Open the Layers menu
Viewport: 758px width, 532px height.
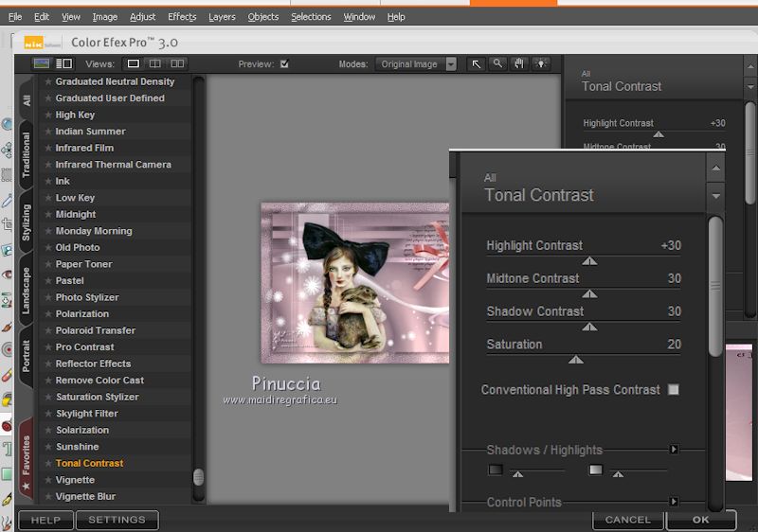(222, 17)
